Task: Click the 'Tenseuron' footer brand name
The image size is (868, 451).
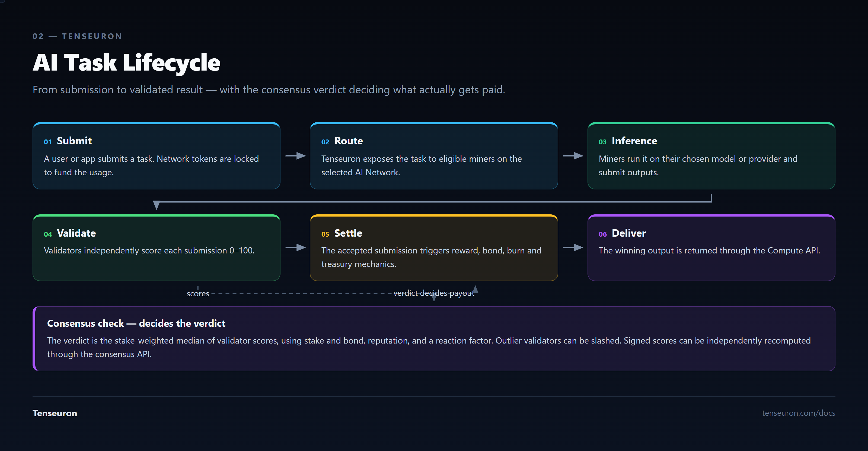Action: click(55, 413)
